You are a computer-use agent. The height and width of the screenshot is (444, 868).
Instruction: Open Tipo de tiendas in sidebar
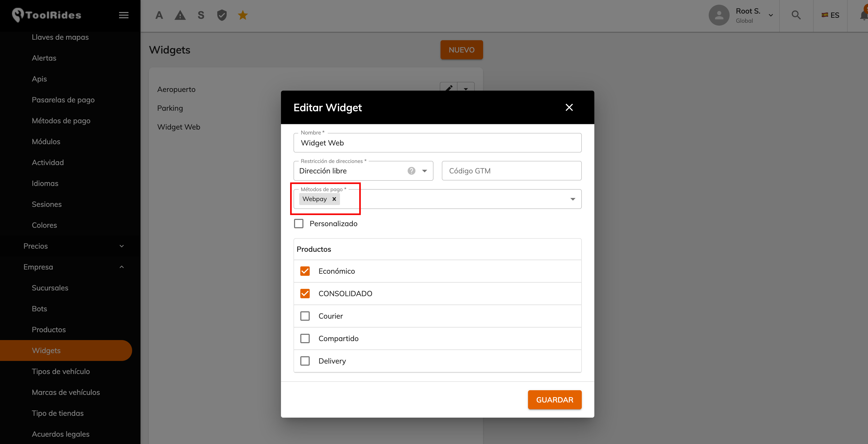tap(58, 413)
